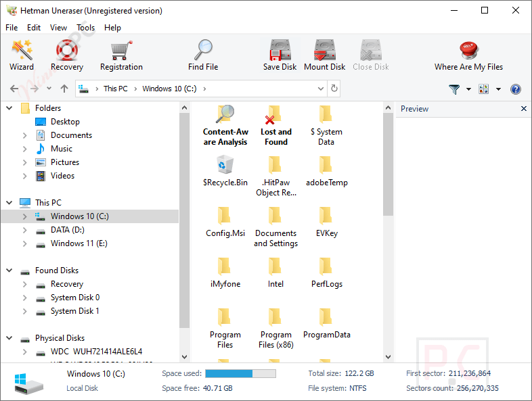The width and height of the screenshot is (532, 401).
Task: Collapse the This PC section
Action: pos(9,203)
